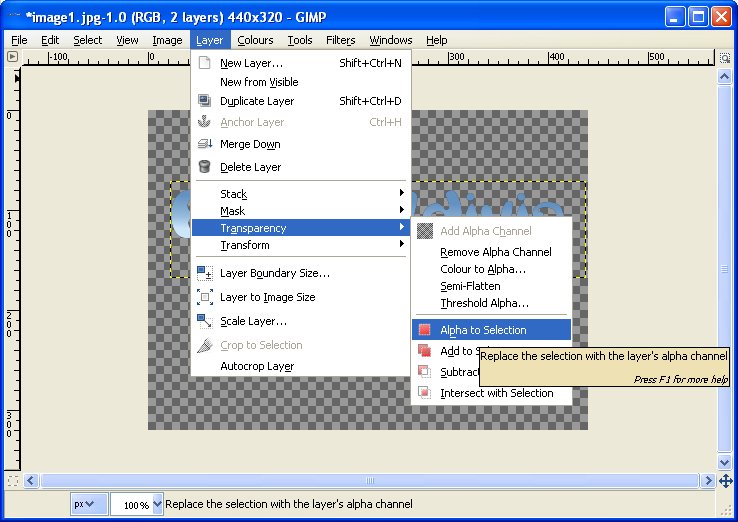Choose Threshold Alpha...
The width and height of the screenshot is (738, 522).
(491, 303)
